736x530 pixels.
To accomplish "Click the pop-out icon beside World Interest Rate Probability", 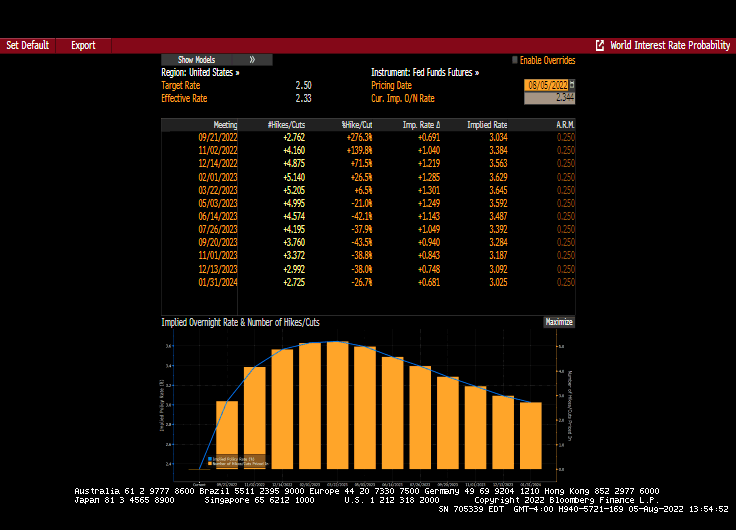I will [600, 46].
